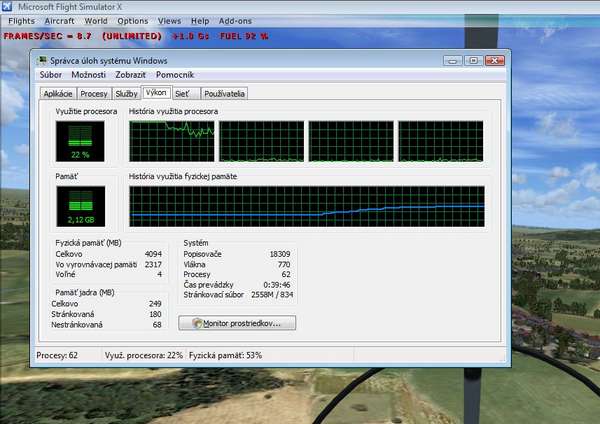Click the second CPU core history graph
Screen dimensions: 600x424
click(x=261, y=141)
